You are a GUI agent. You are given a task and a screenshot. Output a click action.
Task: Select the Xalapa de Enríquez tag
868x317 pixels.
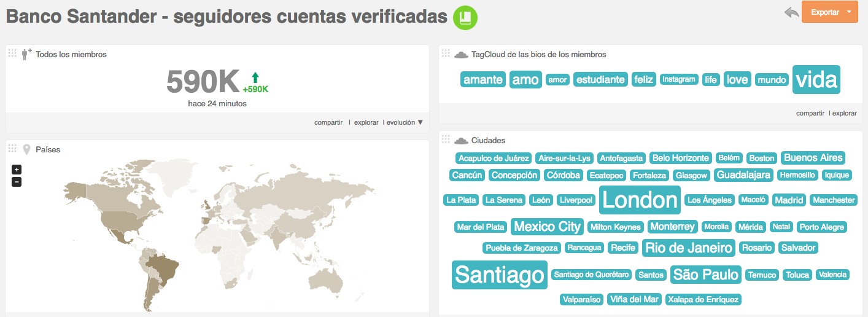703,300
